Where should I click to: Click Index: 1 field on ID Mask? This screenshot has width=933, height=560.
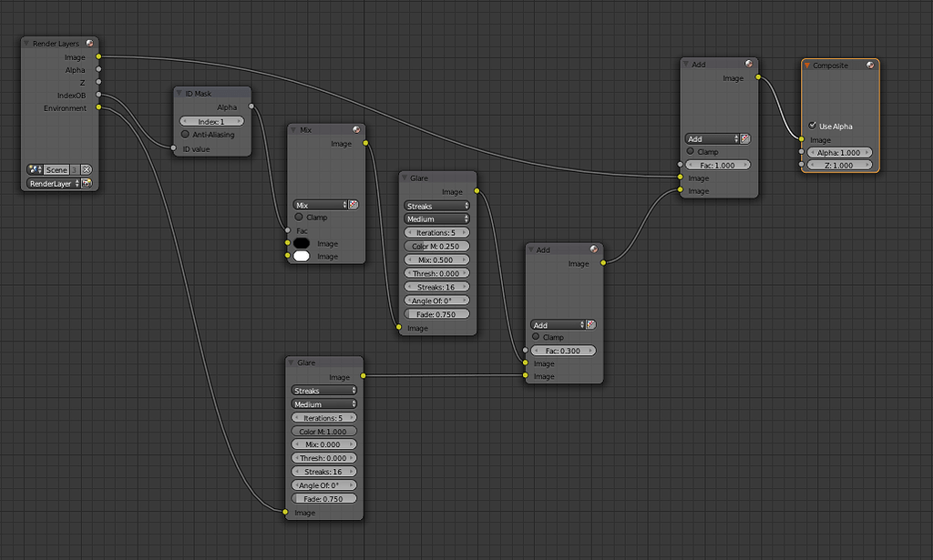point(211,121)
